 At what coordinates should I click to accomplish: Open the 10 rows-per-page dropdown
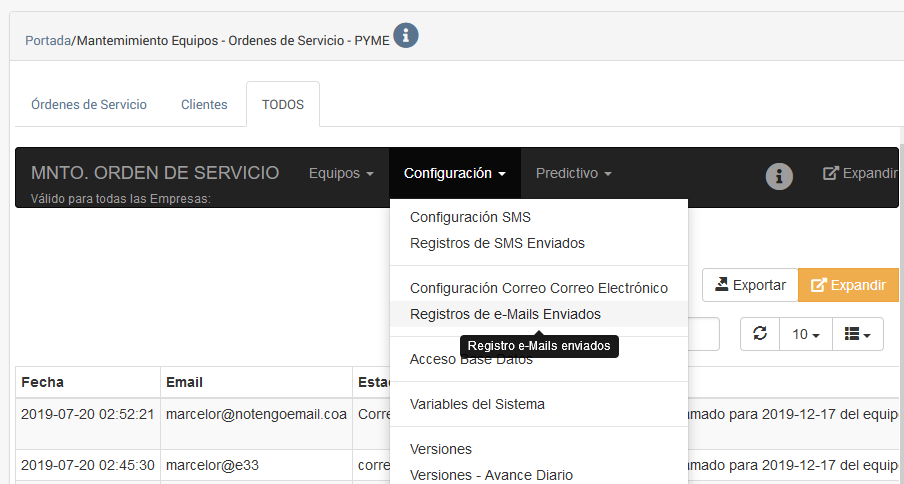click(x=806, y=334)
